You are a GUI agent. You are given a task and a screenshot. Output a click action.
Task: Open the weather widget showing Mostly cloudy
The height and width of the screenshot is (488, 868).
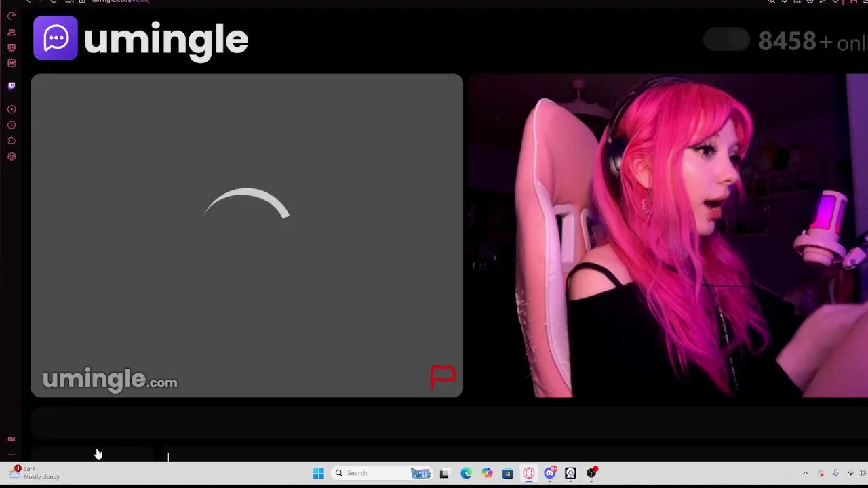click(x=34, y=472)
